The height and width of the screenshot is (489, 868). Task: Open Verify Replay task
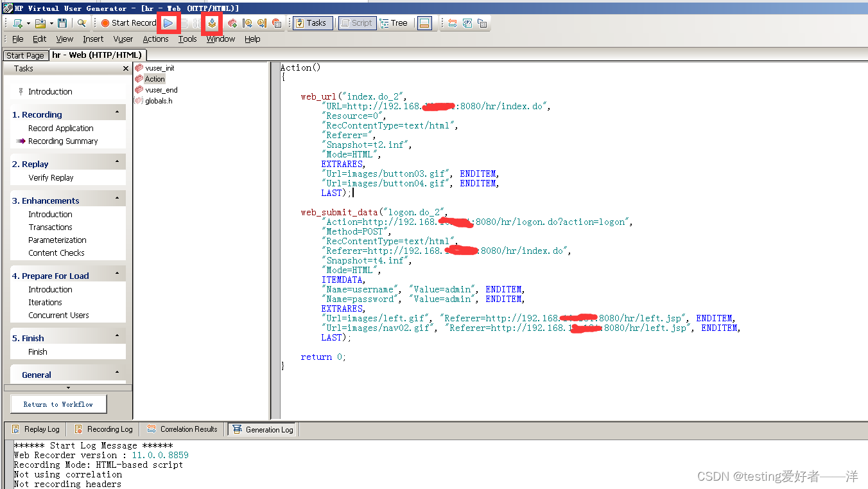coord(51,178)
